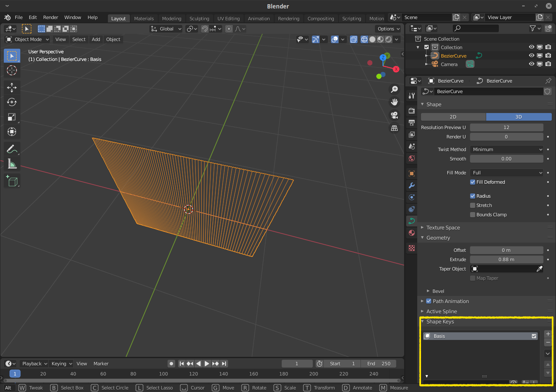
Task: Play the animation forward
Action: [207, 364]
